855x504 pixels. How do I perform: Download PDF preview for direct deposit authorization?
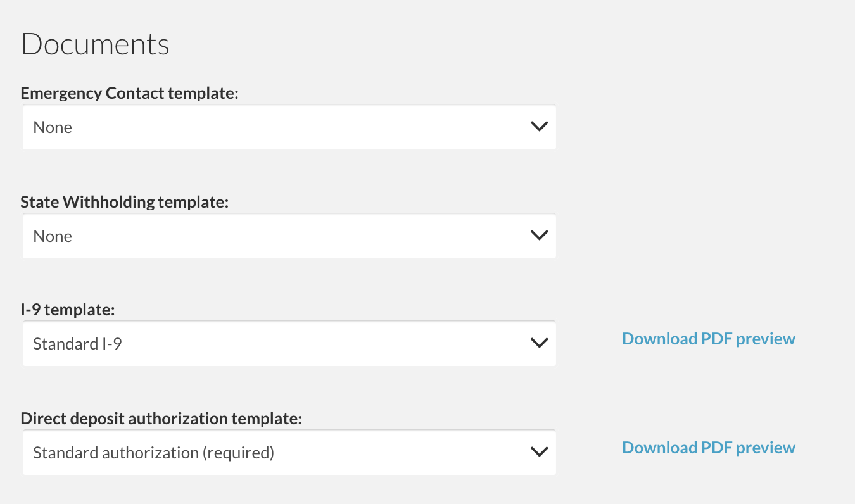click(x=709, y=448)
